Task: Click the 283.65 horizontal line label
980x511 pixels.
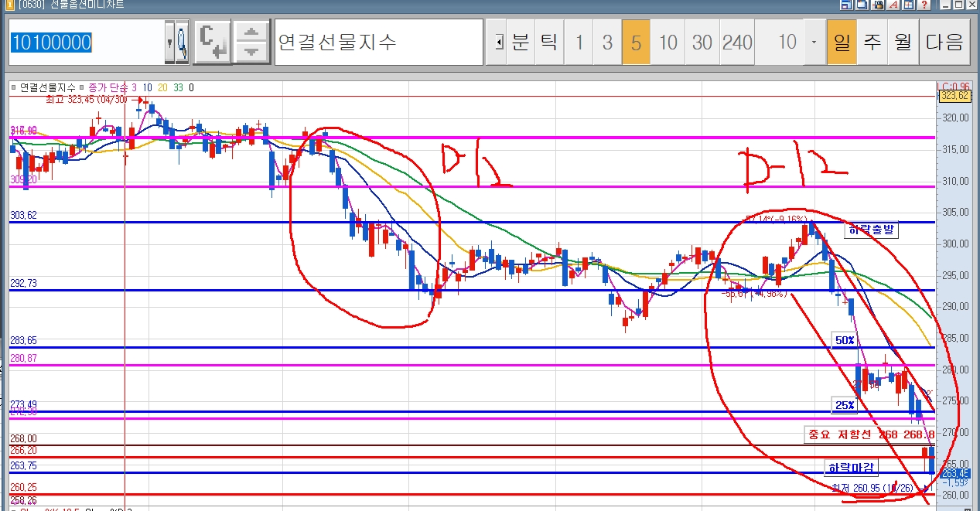Action: 22,341
